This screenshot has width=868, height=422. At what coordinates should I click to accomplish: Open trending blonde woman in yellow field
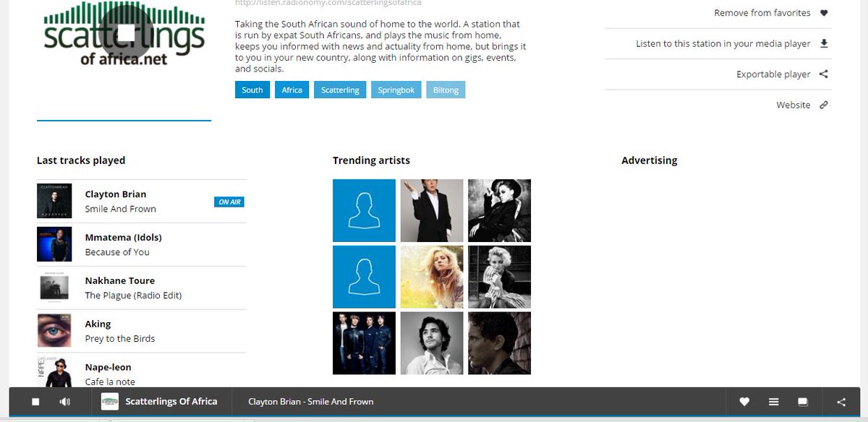point(432,277)
